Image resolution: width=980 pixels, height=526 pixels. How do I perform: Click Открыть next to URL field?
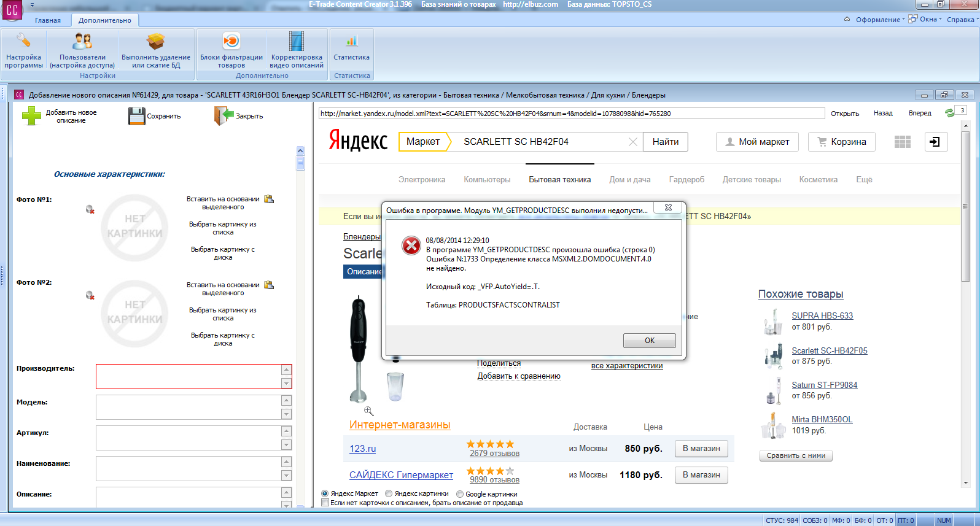pos(845,114)
